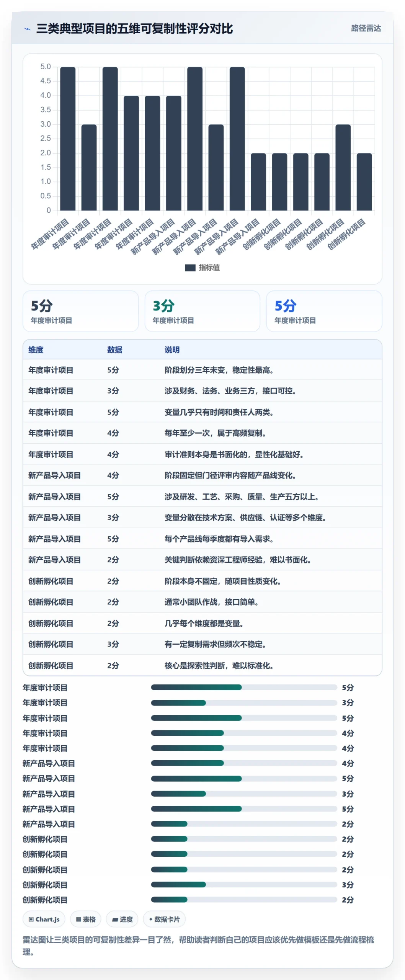Viewport: 405px width, 980px height.
Task: Select the row 每年至少一次，属于高频复制。
Action: tap(202, 433)
